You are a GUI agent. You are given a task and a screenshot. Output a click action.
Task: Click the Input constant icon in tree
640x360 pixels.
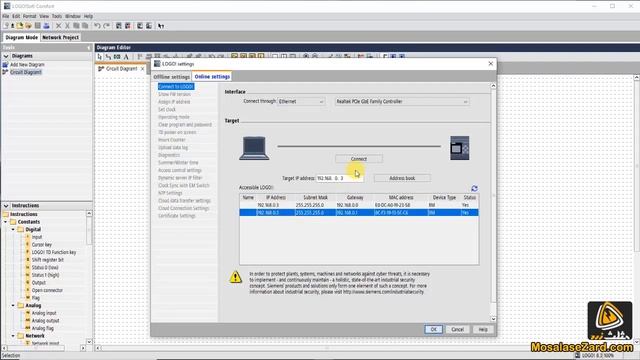[x=28, y=237]
